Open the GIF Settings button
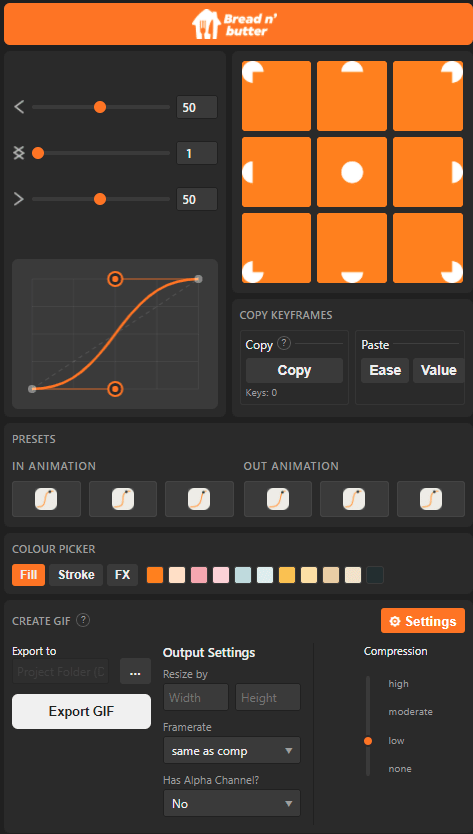 point(423,621)
